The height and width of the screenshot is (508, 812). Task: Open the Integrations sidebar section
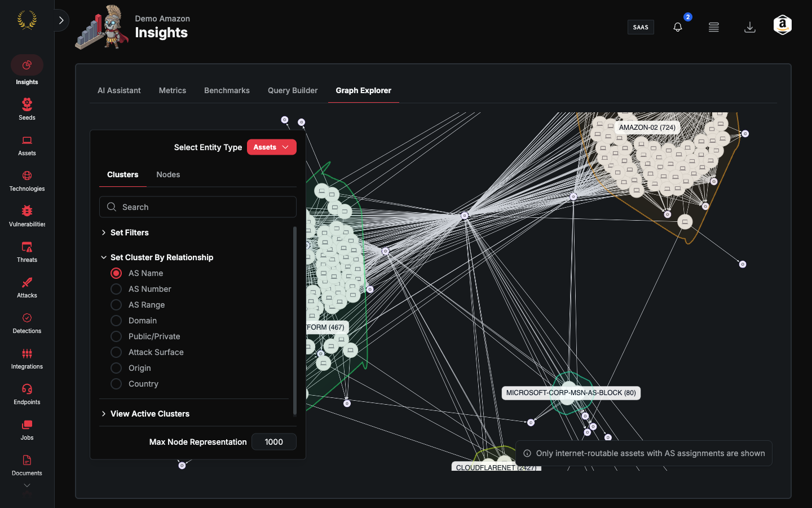[x=27, y=358]
